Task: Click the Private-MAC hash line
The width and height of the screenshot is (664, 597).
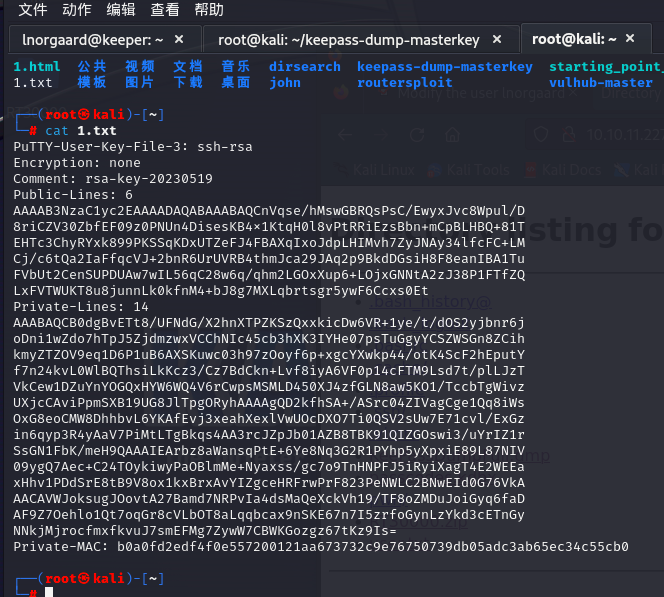Action: pyautogui.click(x=321, y=547)
